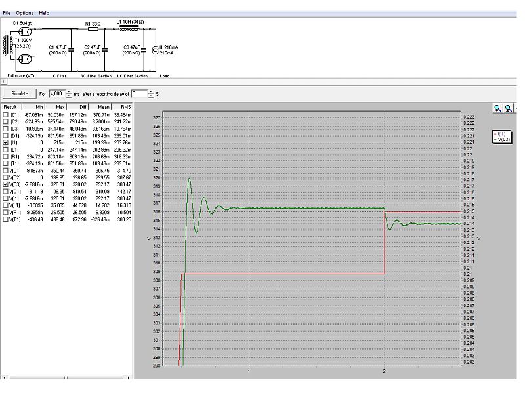Select the R1 33Ω resistor symbol
This screenshot has height=420, width=525.
(93, 29)
